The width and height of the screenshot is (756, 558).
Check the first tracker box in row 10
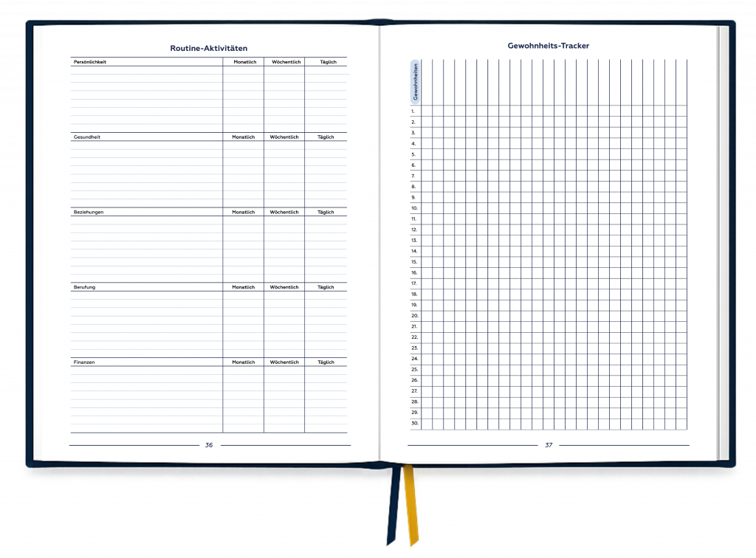[427, 208]
